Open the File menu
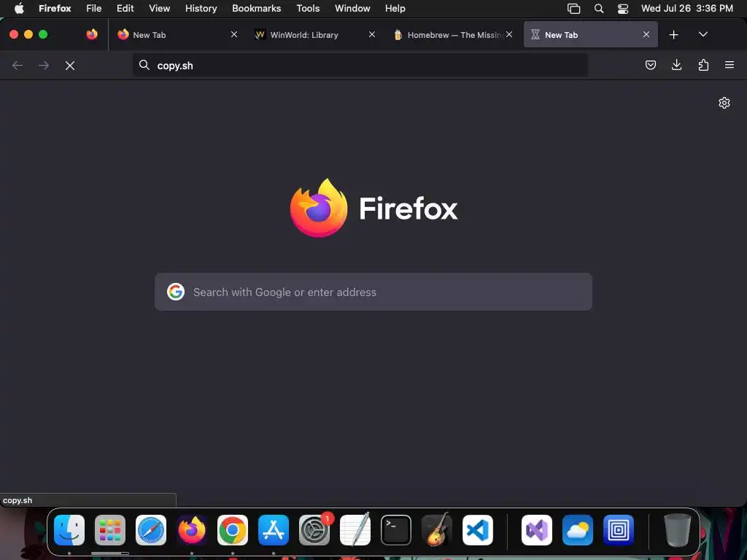 point(94,9)
